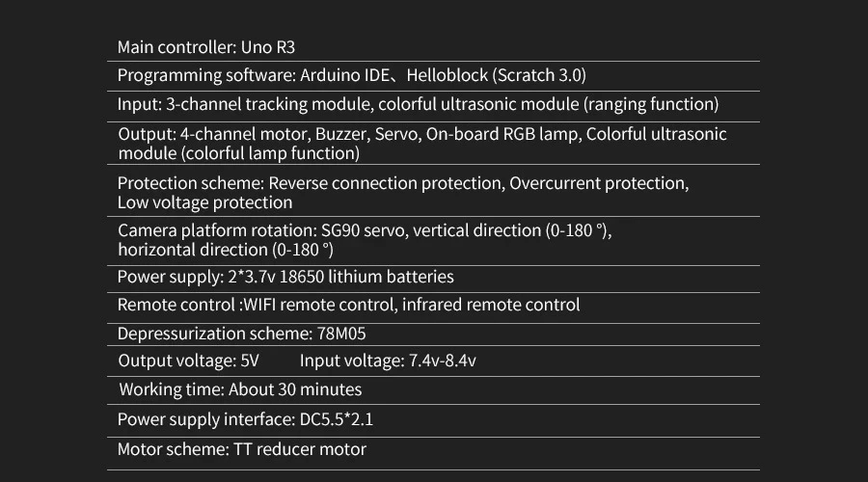This screenshot has width=868, height=482.
Task: Click the horizontal direction (0-180 °) text
Action: [x=226, y=250]
